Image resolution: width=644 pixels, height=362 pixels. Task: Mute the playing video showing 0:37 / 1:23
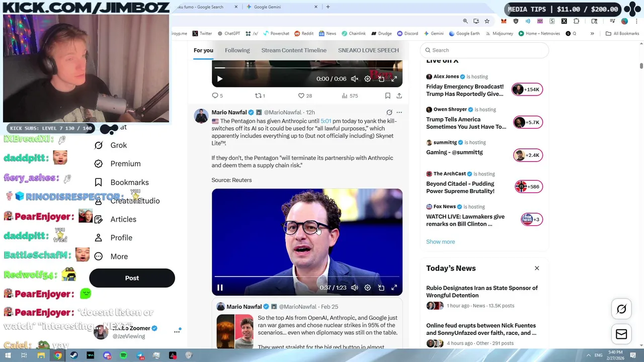point(355,288)
